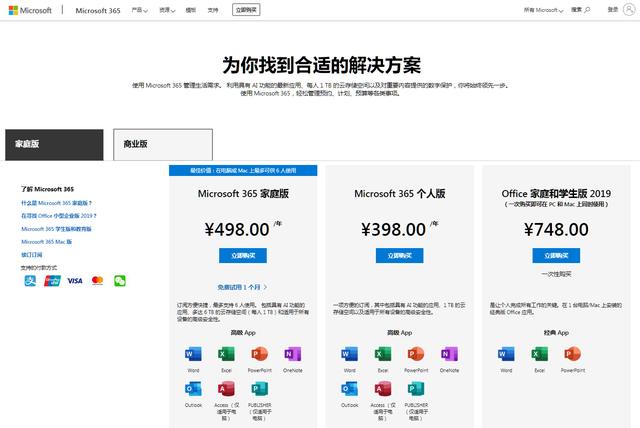This screenshot has height=428, width=640.
Task: Click the Excel icon in the 个人版 card
Action: pos(383,354)
